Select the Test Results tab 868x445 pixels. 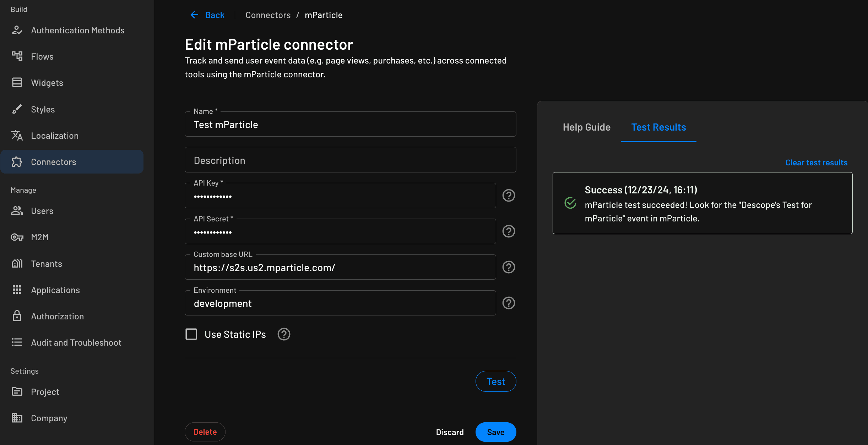coord(658,127)
